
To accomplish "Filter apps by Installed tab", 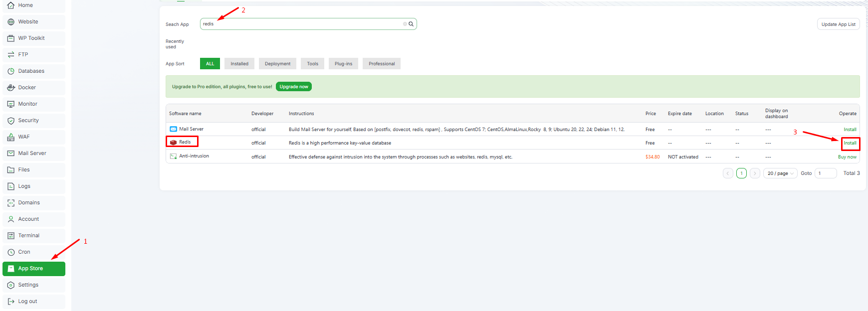I will pos(239,64).
